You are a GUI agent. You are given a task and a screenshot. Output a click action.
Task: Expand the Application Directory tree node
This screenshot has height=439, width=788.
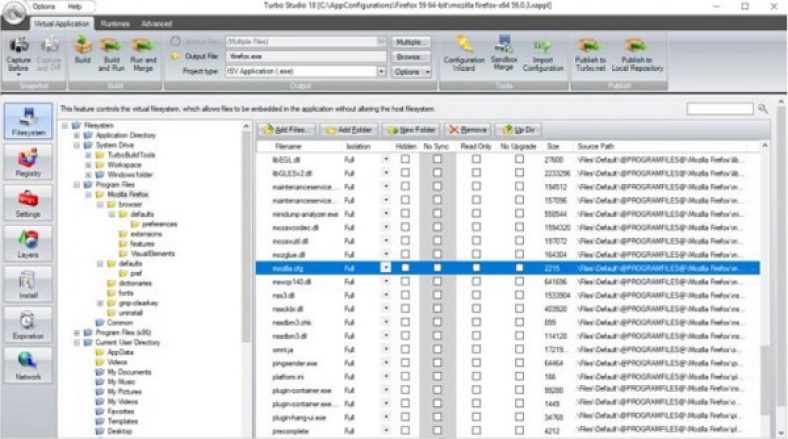(77, 135)
